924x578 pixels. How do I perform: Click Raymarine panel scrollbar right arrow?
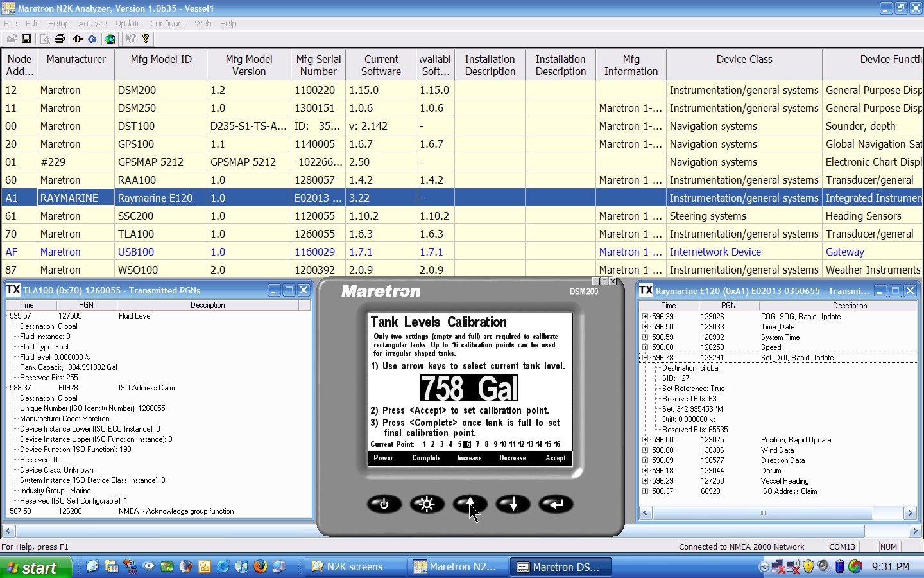(x=910, y=513)
